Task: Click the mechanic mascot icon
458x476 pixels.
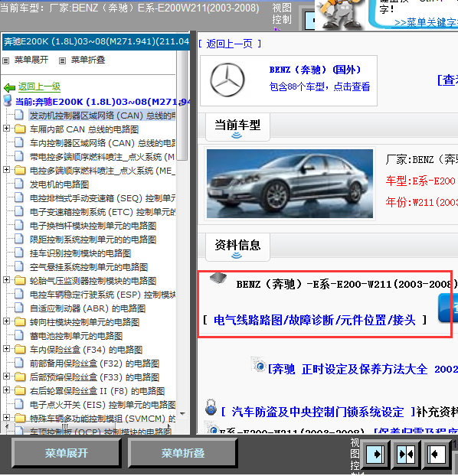Action: pos(340,15)
